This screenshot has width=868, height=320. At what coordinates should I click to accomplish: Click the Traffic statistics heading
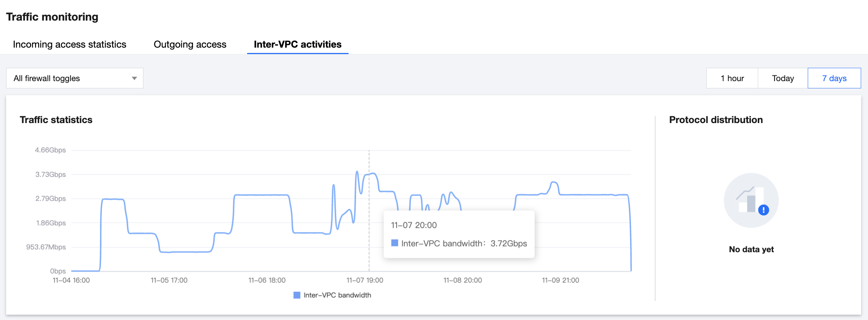pos(56,120)
